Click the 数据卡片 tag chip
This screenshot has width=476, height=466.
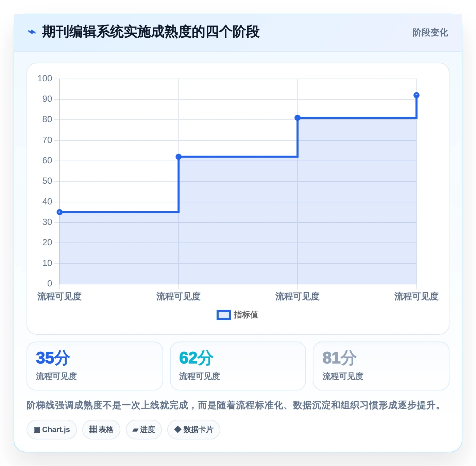coord(194,430)
